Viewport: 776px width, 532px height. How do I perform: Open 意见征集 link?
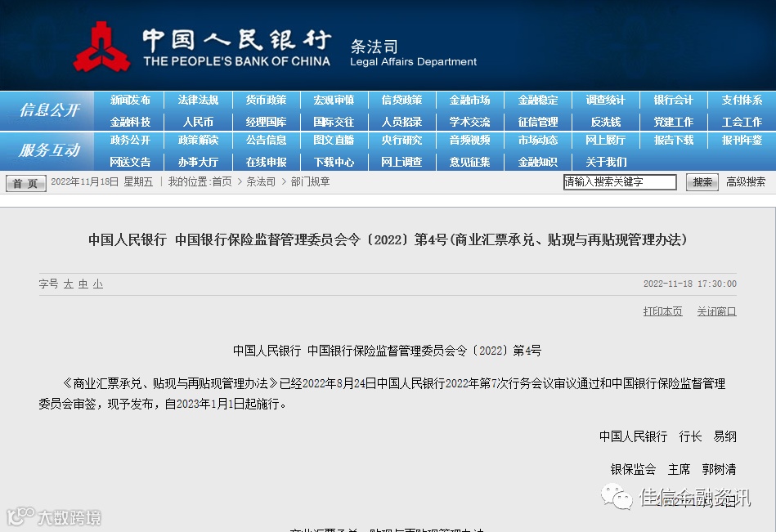[x=469, y=162]
